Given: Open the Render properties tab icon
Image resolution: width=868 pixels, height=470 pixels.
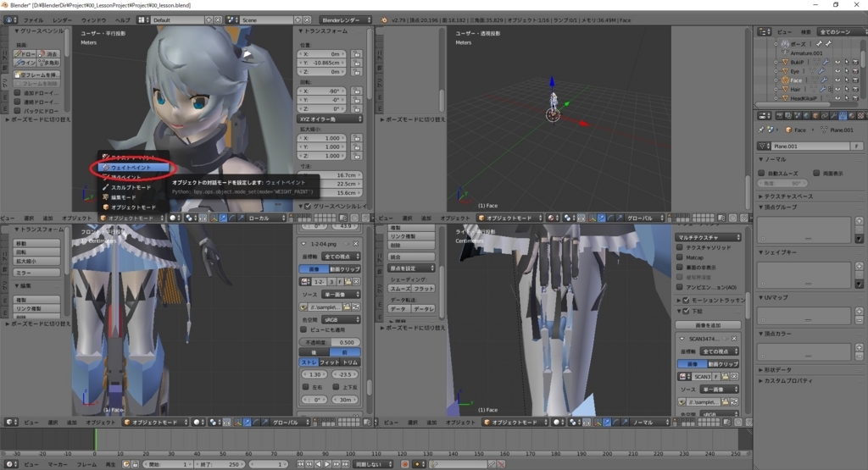Looking at the screenshot, I should tap(780, 115).
